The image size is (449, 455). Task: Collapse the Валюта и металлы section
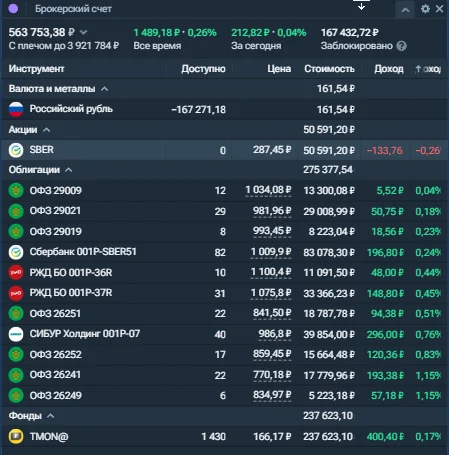104,89
